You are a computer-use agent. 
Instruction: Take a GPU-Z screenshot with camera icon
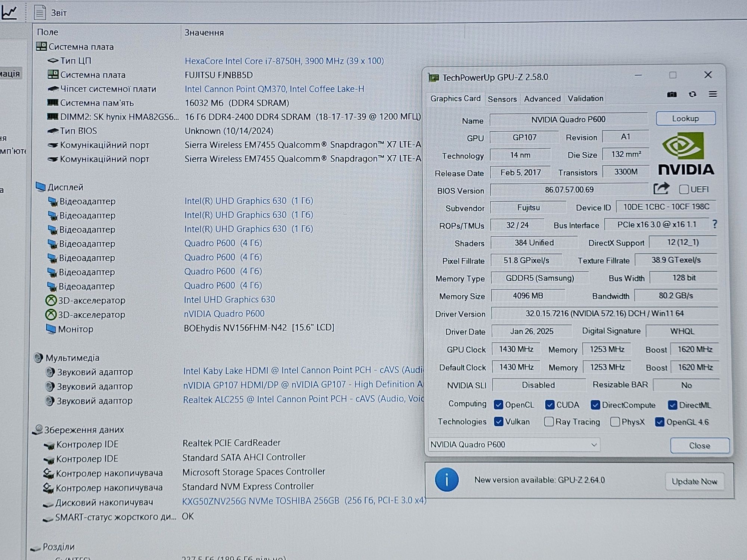[672, 94]
